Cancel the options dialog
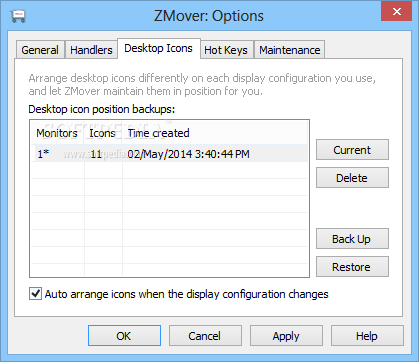The width and height of the screenshot is (419, 362). tap(205, 336)
